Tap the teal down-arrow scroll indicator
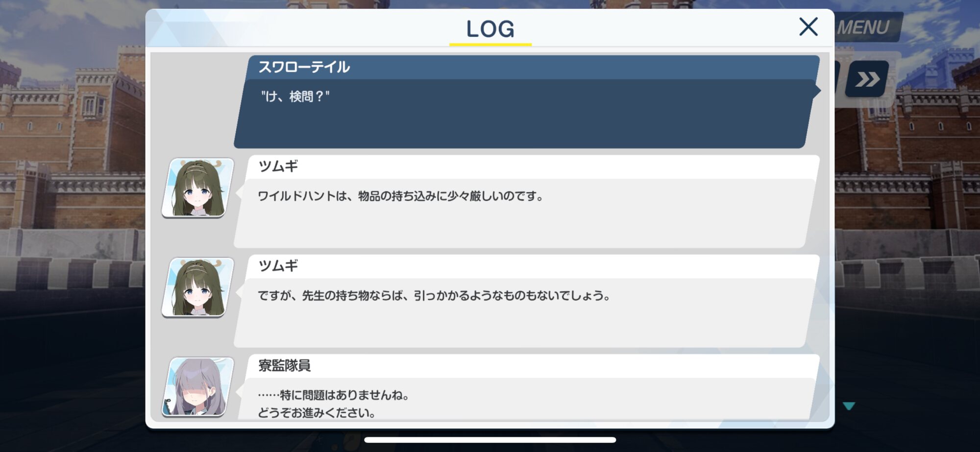The height and width of the screenshot is (452, 980). point(849,406)
